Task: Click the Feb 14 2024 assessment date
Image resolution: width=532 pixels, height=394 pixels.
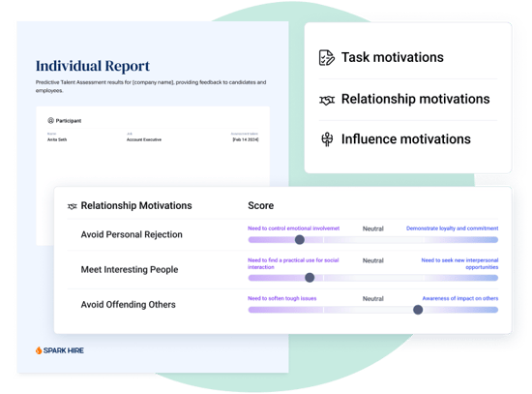Action: tap(246, 139)
